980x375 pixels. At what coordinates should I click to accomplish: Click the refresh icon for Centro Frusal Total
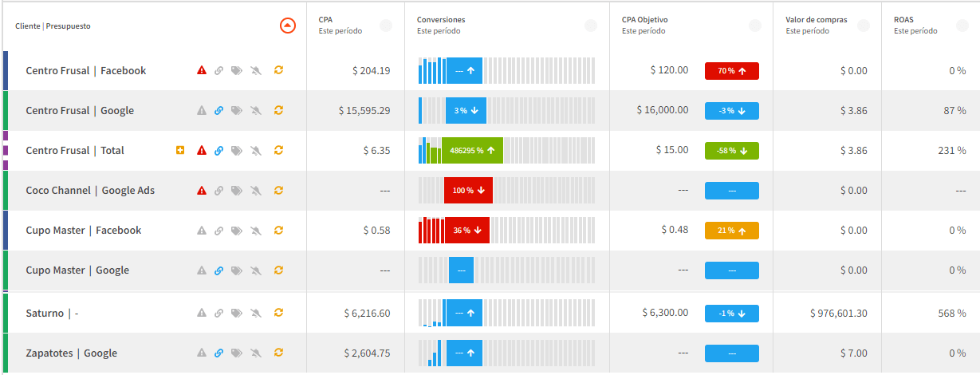click(x=278, y=150)
